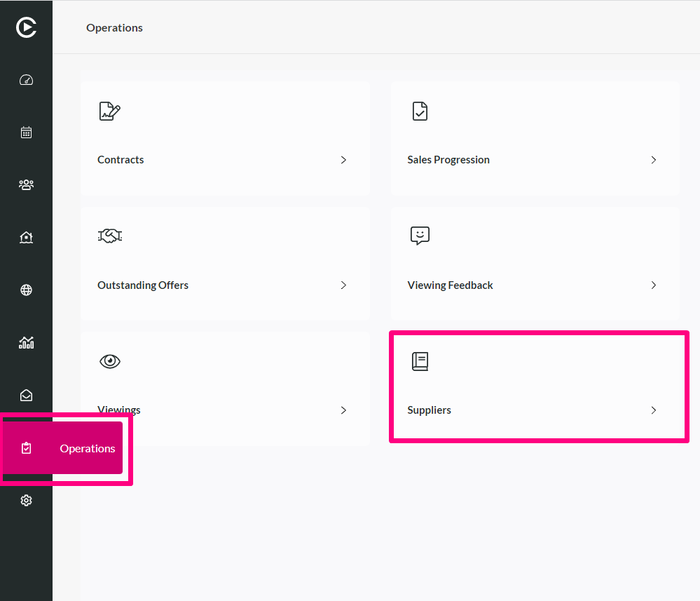Image resolution: width=700 pixels, height=601 pixels.
Task: Select the contacts people-group sidebar icon
Action: tap(27, 184)
